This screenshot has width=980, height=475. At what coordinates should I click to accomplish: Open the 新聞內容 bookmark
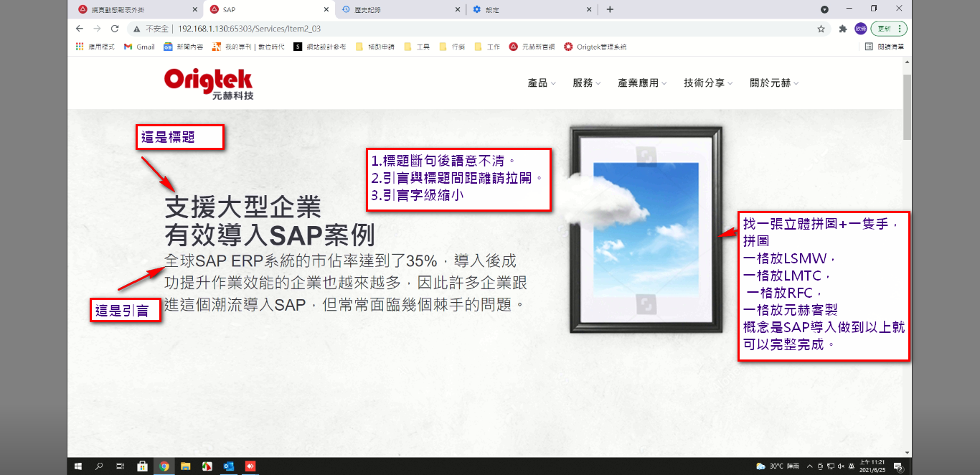click(x=184, y=47)
